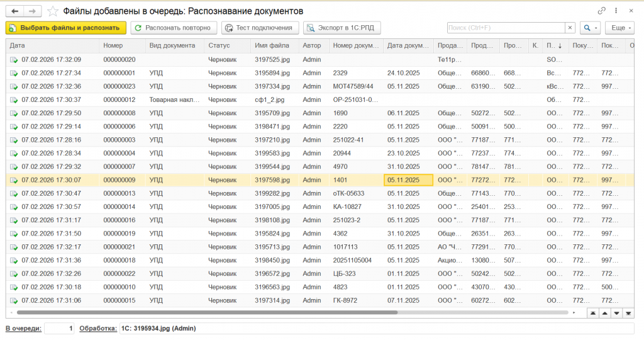This screenshot has height=340, width=644.
Task: Jump to first record arrow button
Action: click(x=593, y=314)
